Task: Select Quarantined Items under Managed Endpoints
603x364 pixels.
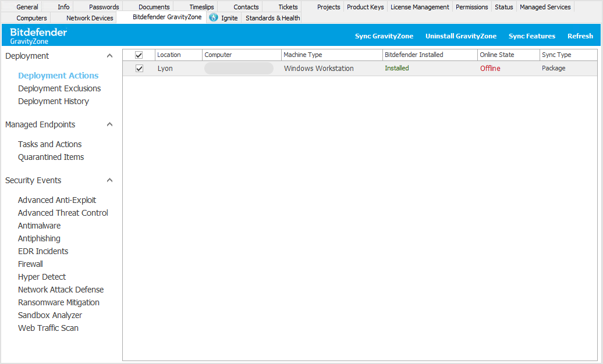Action: (51, 157)
